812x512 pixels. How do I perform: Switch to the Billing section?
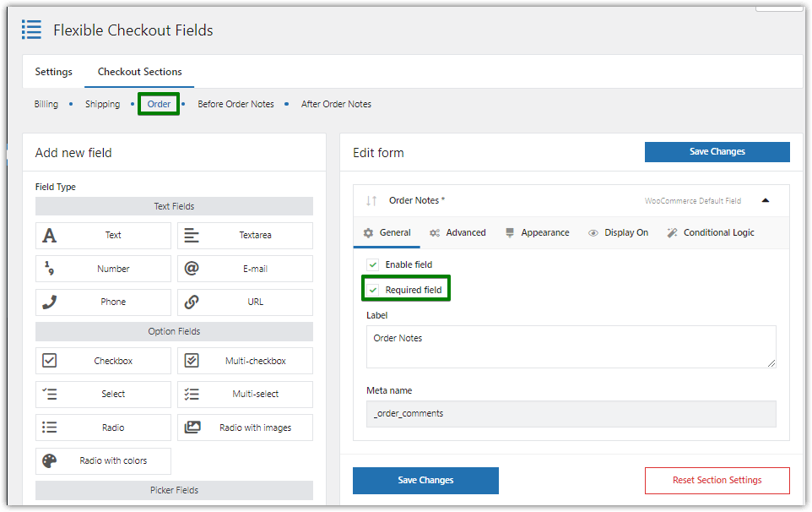coord(46,104)
